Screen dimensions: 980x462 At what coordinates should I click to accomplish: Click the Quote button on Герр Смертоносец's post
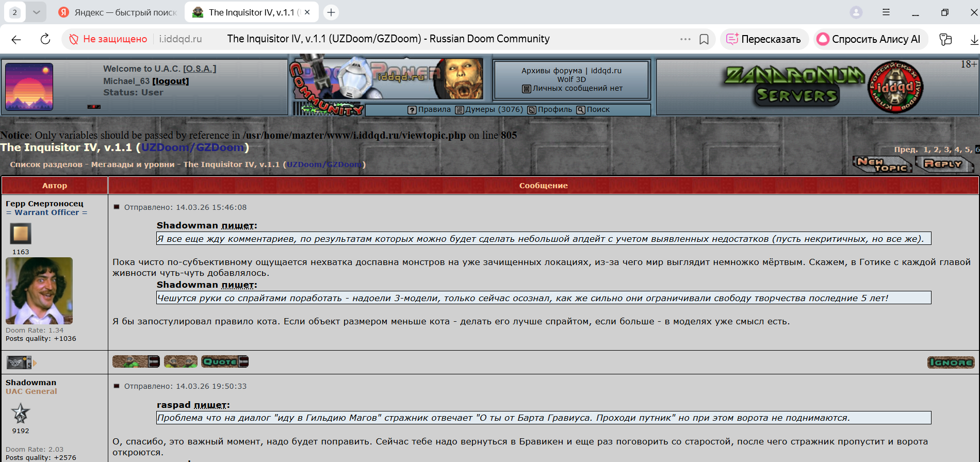[x=224, y=362]
